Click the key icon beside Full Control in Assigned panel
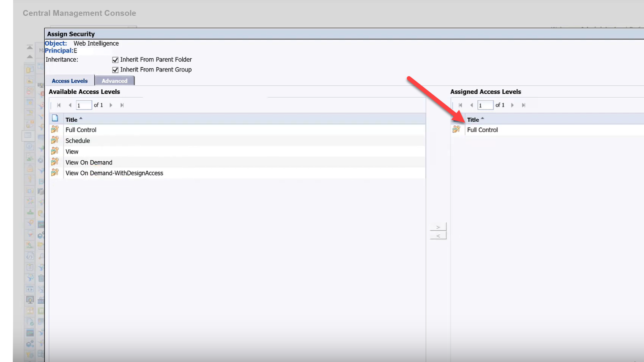644x362 pixels. coord(457,130)
